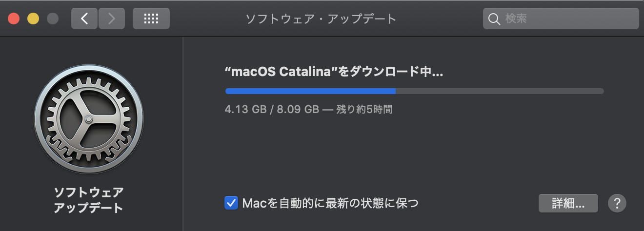This screenshot has width=644, height=231.
Task: Go back to the previous preference pane
Action: tap(84, 19)
